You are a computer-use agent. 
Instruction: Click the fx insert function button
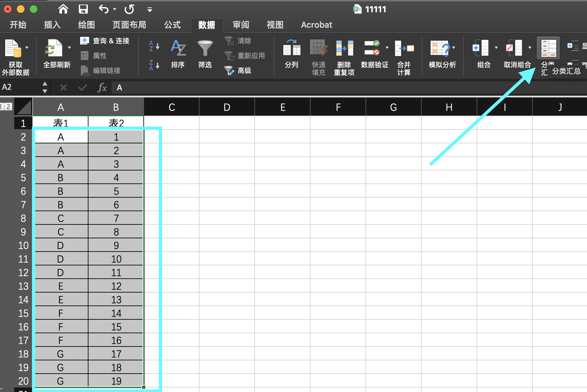(x=102, y=88)
